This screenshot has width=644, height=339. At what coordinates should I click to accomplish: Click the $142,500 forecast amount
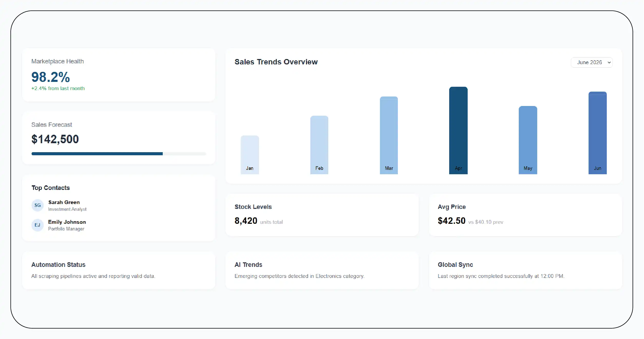(x=55, y=139)
